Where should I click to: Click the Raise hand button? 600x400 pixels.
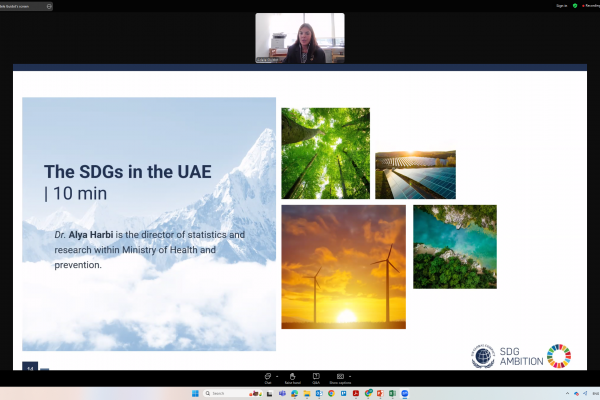(x=292, y=375)
